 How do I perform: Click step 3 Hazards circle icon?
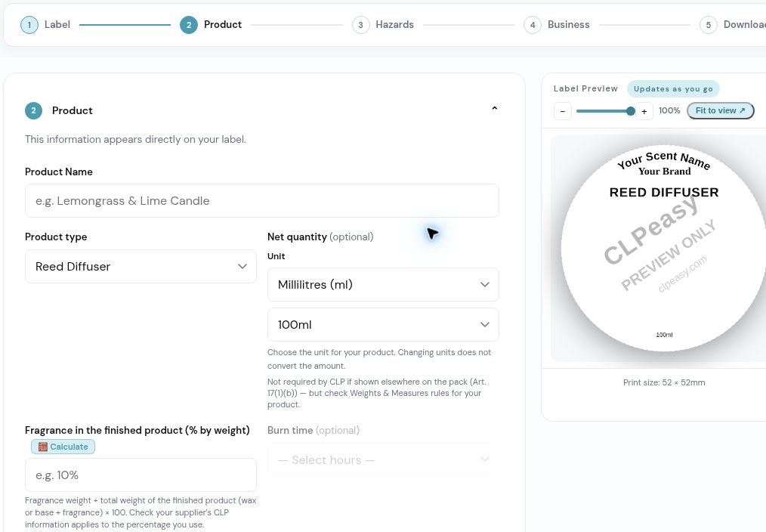(360, 25)
